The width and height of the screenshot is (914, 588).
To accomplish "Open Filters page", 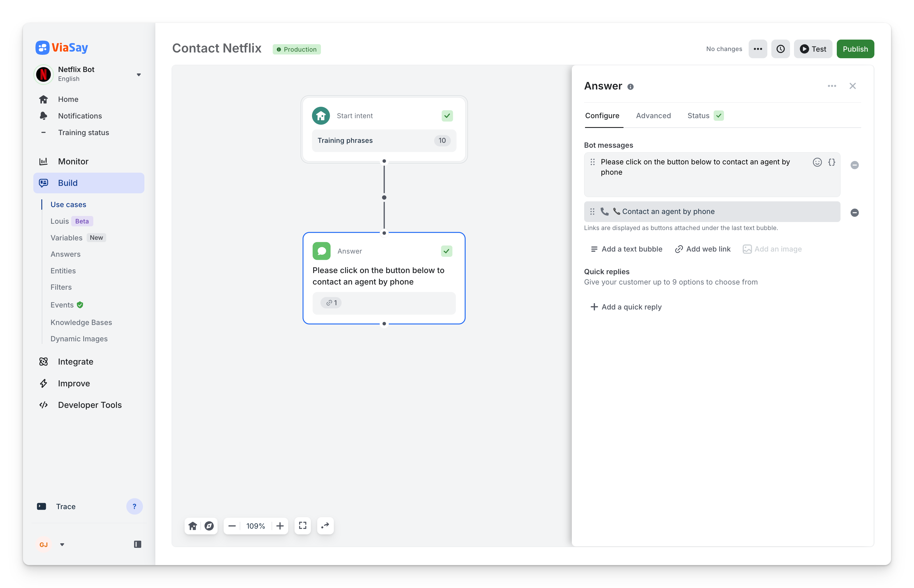I will [x=61, y=287].
